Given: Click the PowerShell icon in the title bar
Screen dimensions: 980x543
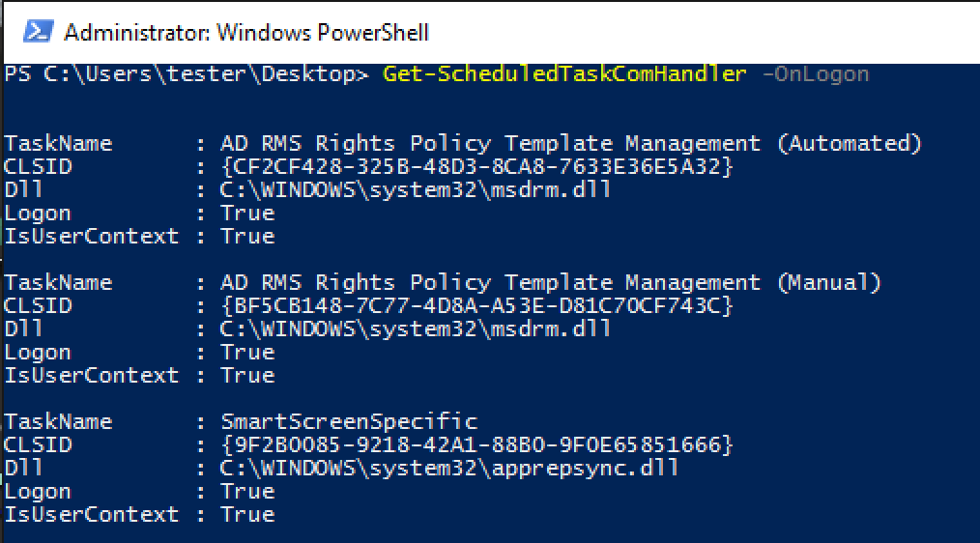Looking at the screenshot, I should point(37,32).
